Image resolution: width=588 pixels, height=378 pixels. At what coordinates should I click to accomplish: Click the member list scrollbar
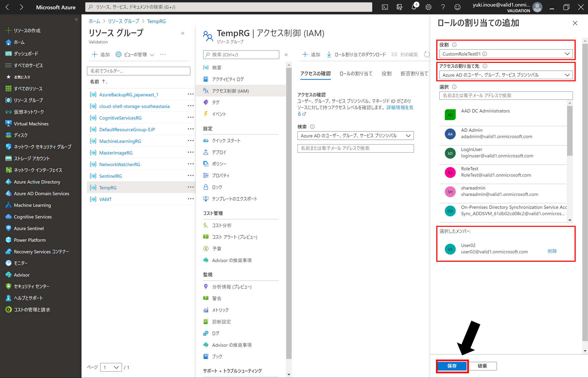(570, 131)
